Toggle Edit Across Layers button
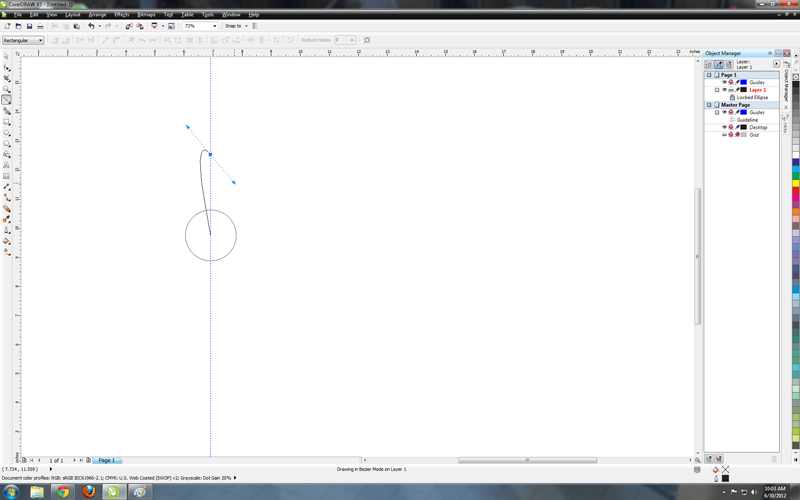Image resolution: width=800 pixels, height=500 pixels. (718, 64)
